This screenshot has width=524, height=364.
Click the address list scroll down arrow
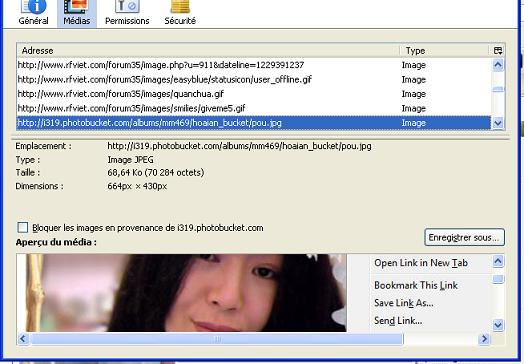[x=498, y=123]
